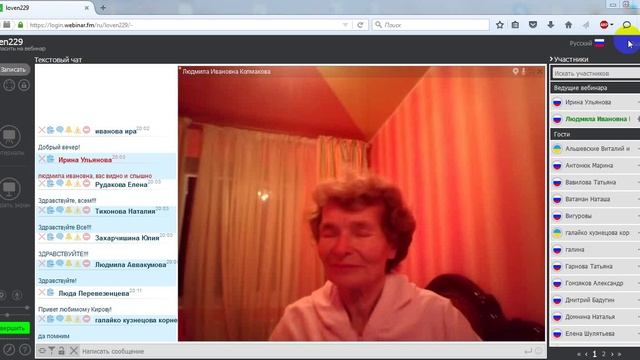Click the green padlock security icon
The width and height of the screenshot is (640, 360).
point(20,25)
